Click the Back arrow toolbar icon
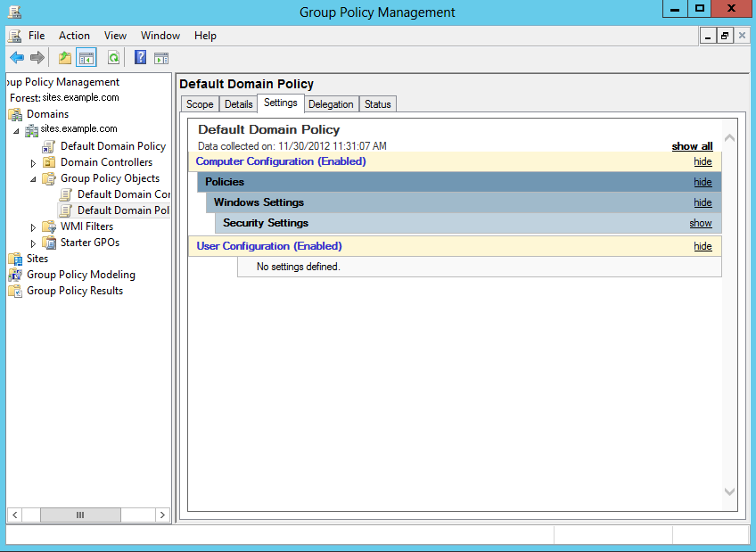 point(17,58)
